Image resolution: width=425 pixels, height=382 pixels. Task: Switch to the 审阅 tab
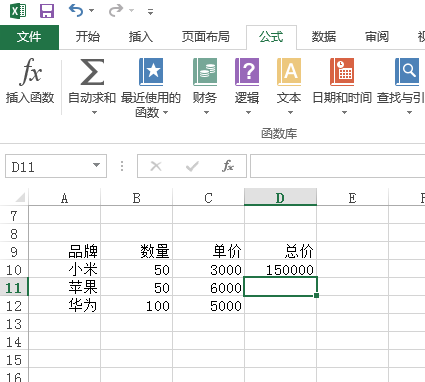pyautogui.click(x=377, y=37)
